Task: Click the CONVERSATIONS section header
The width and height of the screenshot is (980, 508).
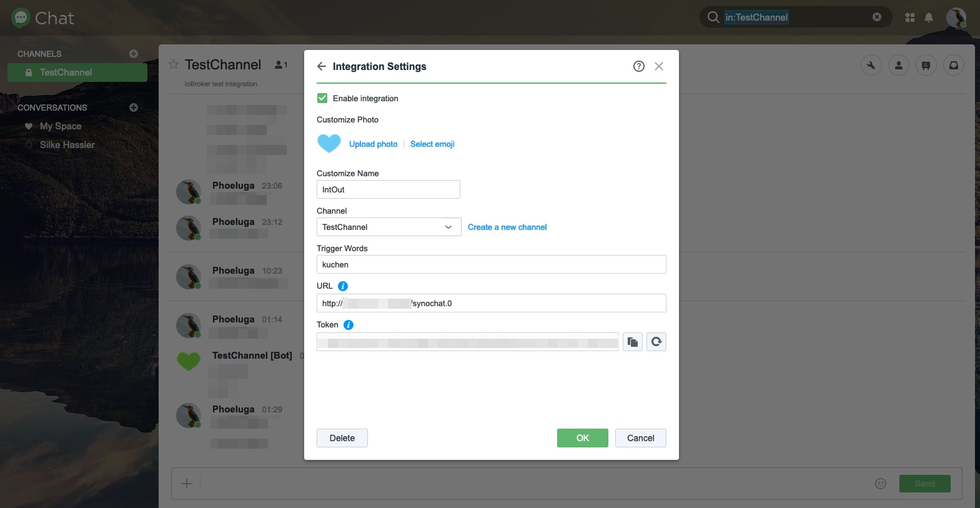Action: pyautogui.click(x=52, y=107)
